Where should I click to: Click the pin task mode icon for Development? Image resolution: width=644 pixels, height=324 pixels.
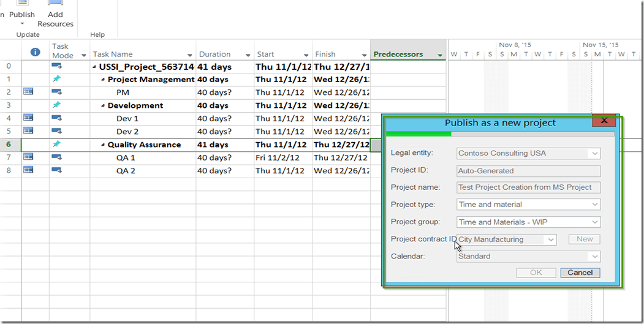(x=56, y=105)
